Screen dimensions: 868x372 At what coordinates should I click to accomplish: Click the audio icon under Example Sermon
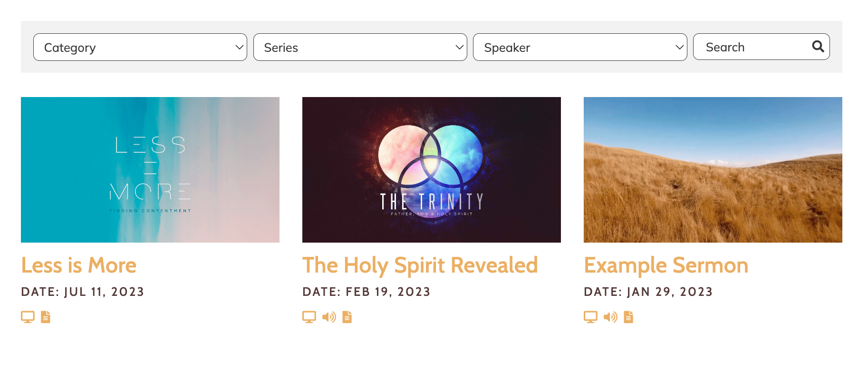610,316
